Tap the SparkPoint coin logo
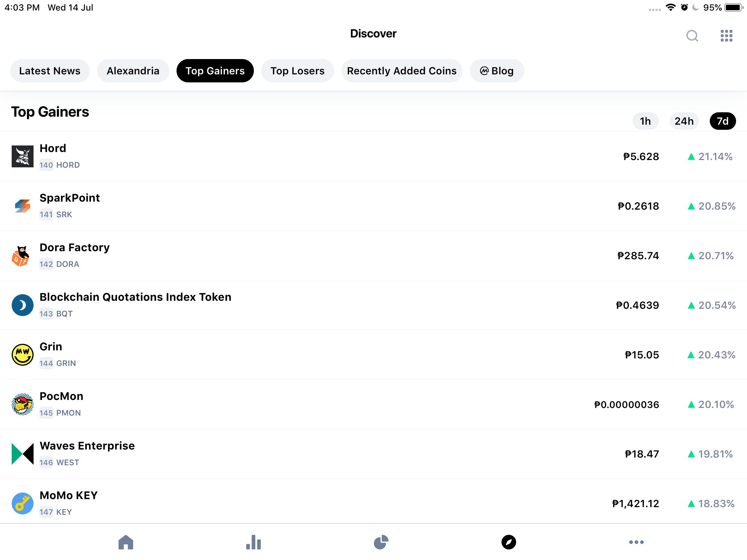This screenshot has width=747, height=560. pyautogui.click(x=23, y=206)
